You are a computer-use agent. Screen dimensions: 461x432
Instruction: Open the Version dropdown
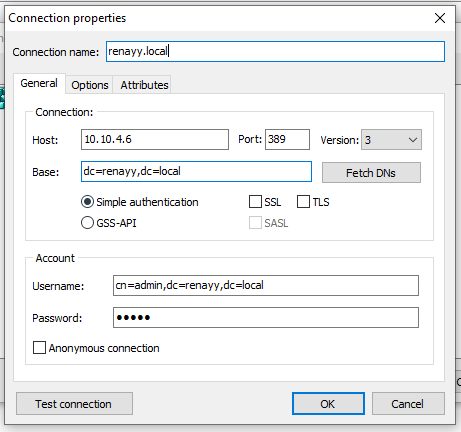point(391,140)
